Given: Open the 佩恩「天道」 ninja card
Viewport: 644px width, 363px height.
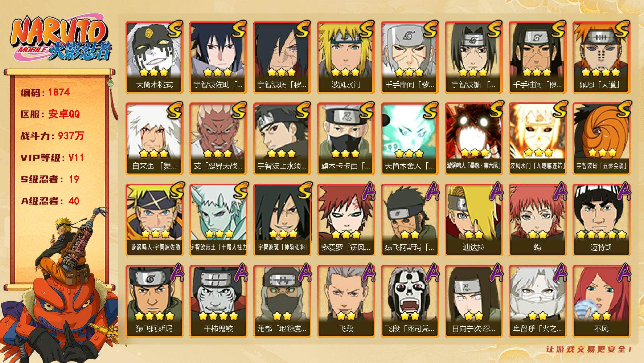Looking at the screenshot, I should tap(601, 57).
